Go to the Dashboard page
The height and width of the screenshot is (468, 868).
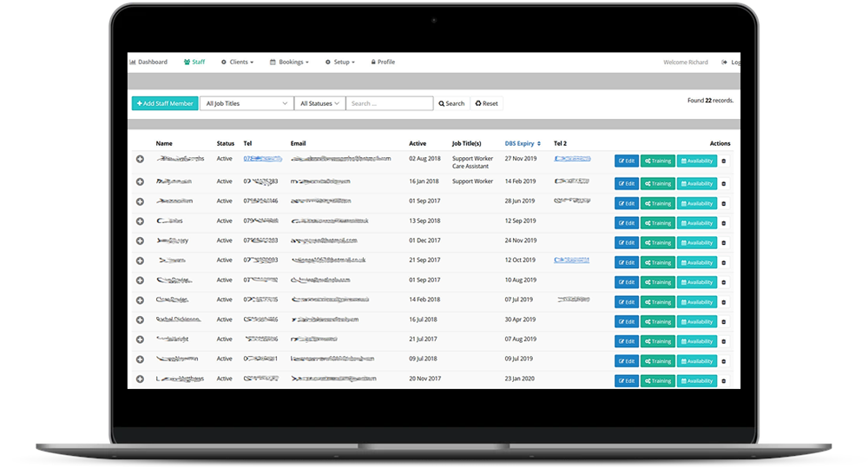click(149, 63)
